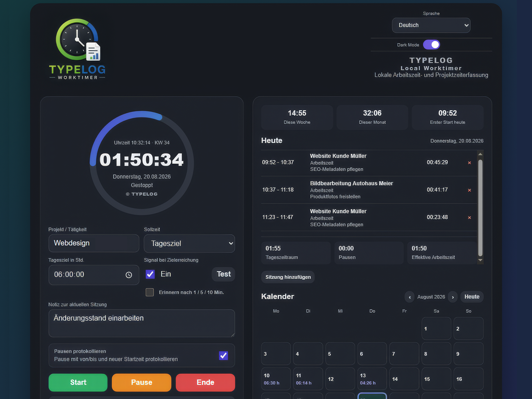The width and height of the screenshot is (532, 399).
Task: Test the goal signal sound
Action: tap(223, 274)
